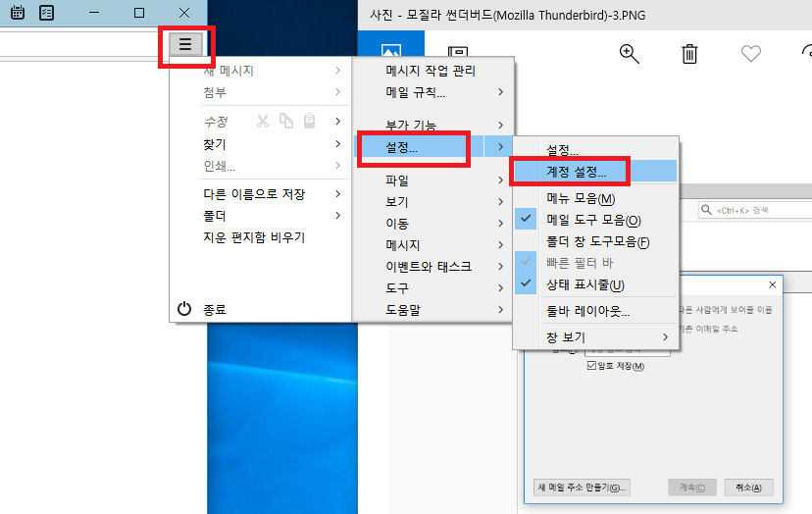The width and height of the screenshot is (812, 514).
Task: Click the zoom magnifier icon in Photos window
Action: tap(629, 53)
